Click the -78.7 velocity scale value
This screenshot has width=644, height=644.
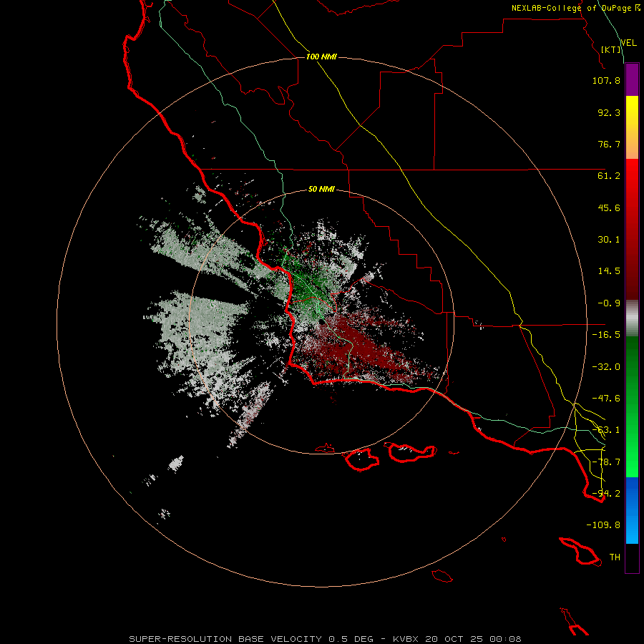606,462
